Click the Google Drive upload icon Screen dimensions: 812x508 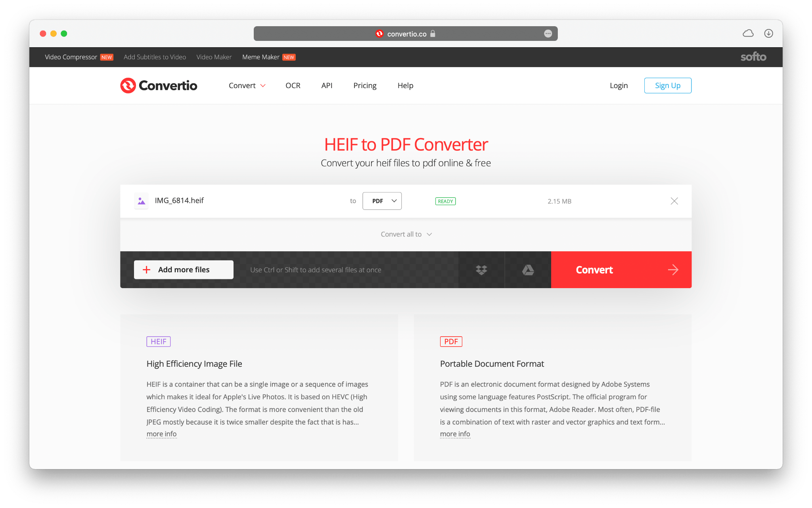tap(527, 270)
